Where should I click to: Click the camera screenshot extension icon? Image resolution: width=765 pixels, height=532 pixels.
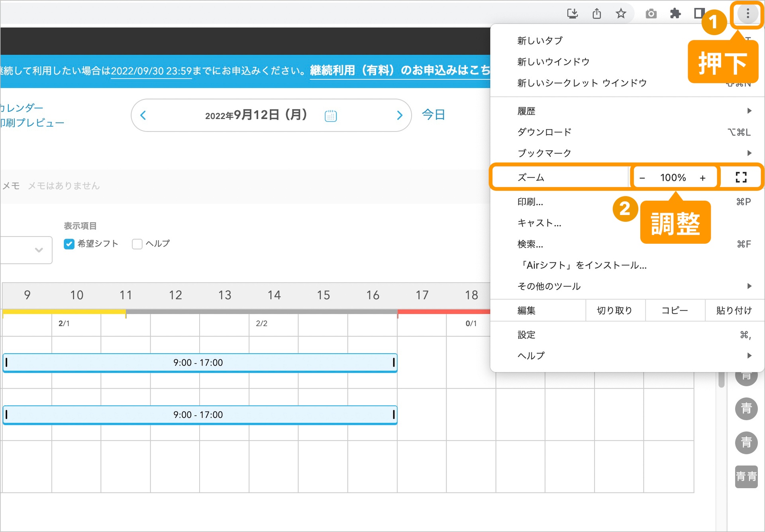pyautogui.click(x=651, y=14)
